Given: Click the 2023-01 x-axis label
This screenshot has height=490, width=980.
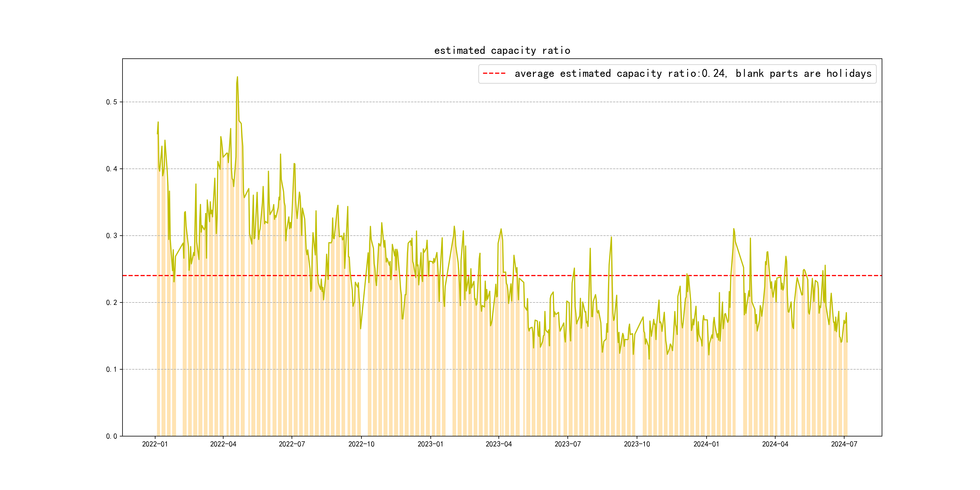Looking at the screenshot, I should (430, 444).
